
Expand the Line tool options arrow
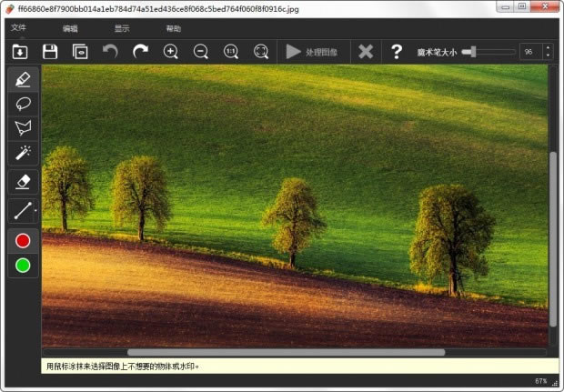[x=35, y=211]
